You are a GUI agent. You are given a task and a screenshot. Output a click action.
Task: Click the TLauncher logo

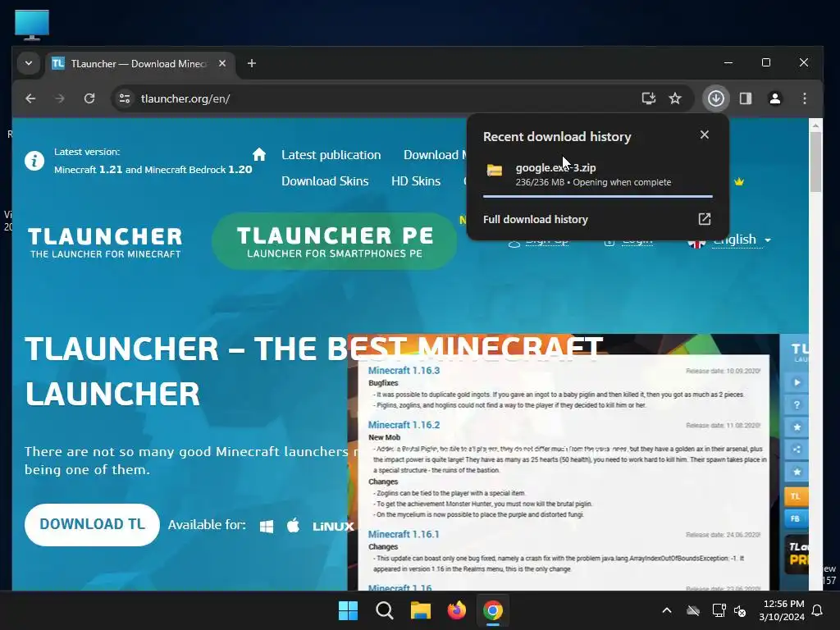[x=105, y=243]
